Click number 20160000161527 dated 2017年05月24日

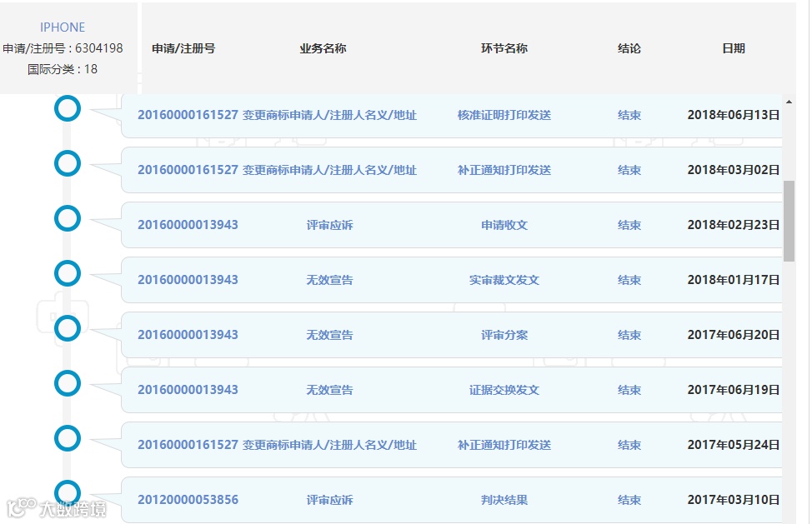click(x=188, y=445)
